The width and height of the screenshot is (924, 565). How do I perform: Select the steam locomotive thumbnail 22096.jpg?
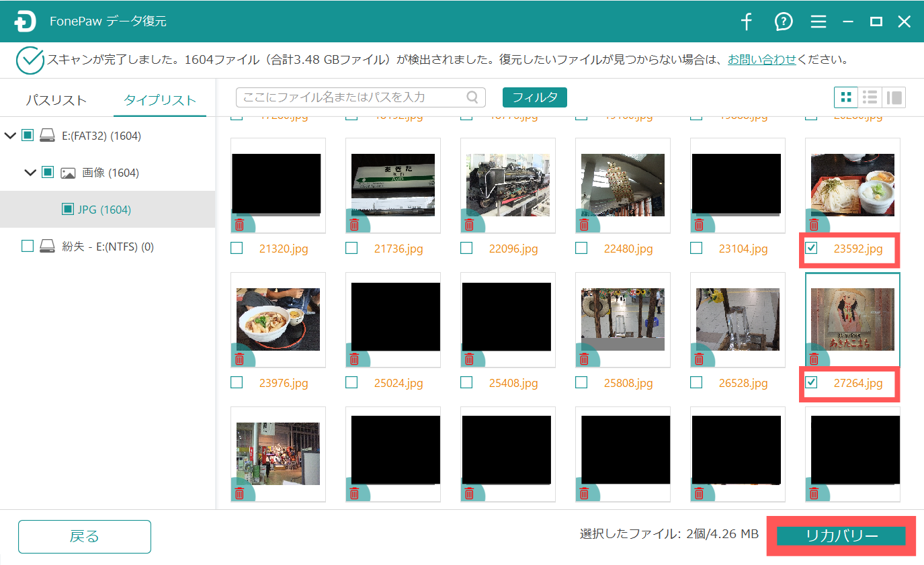507,185
